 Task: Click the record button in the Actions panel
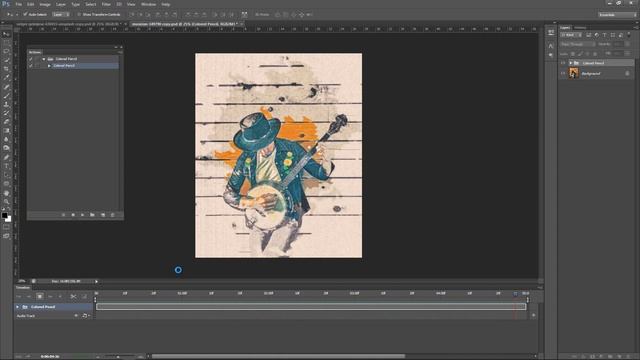[73, 215]
